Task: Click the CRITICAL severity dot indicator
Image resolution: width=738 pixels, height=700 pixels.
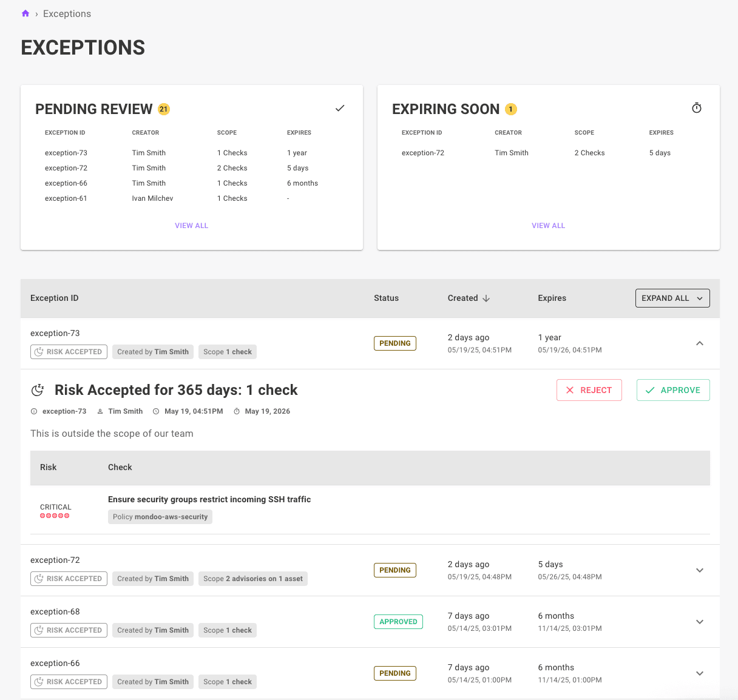Action: pos(55,516)
